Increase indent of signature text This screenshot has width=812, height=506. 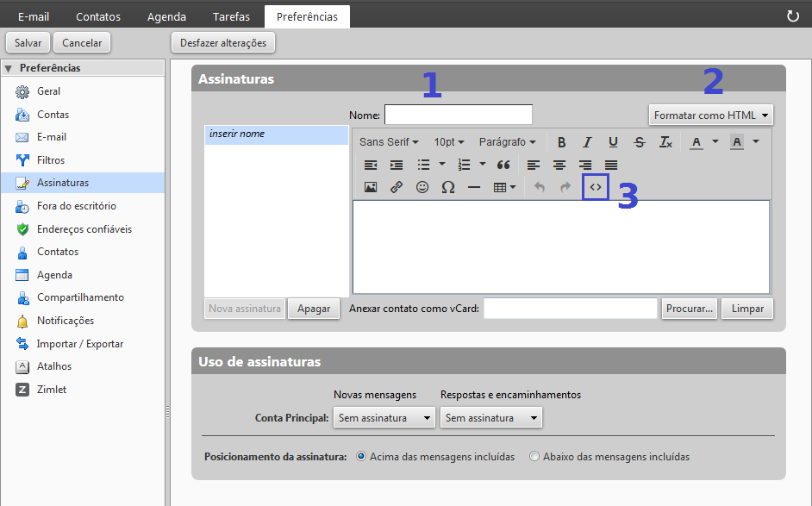click(397, 165)
